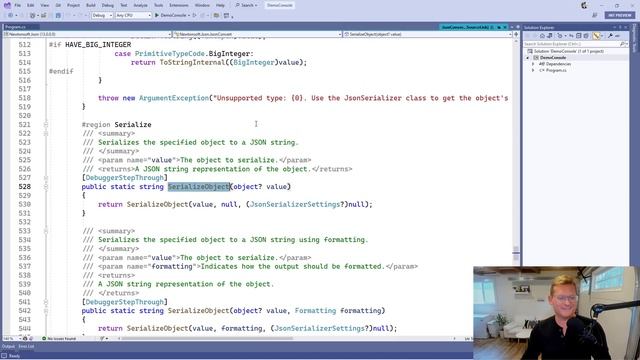This screenshot has width=640, height=360.
Task: Open the Build menu
Action: click(x=91, y=5)
